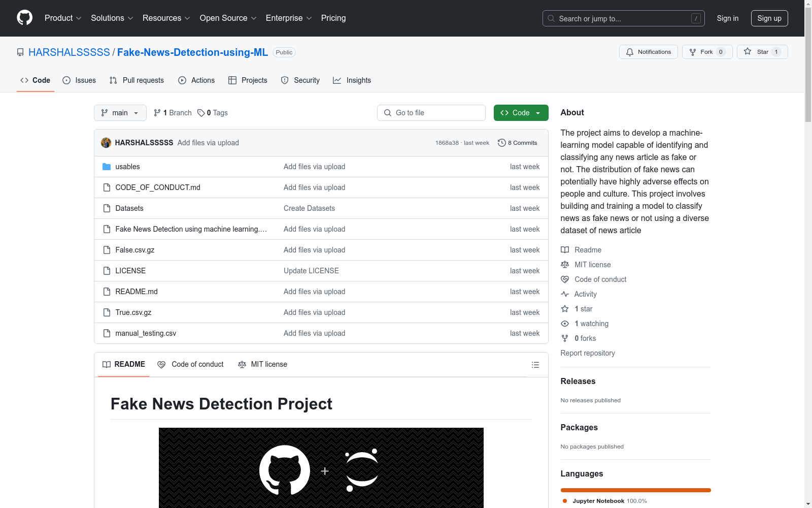Open the Datasets file
This screenshot has height=508, width=812.
click(x=129, y=208)
